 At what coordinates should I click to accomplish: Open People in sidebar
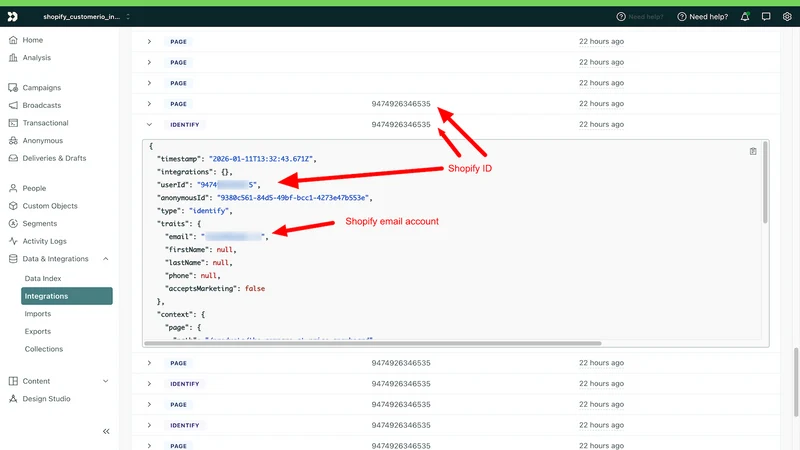pyautogui.click(x=34, y=188)
